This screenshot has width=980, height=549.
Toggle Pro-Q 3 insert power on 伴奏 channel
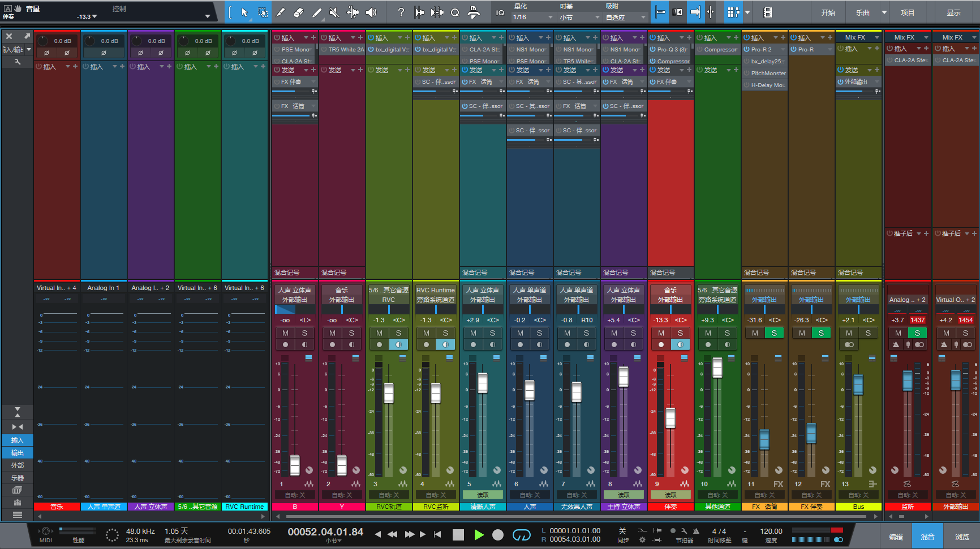[652, 50]
